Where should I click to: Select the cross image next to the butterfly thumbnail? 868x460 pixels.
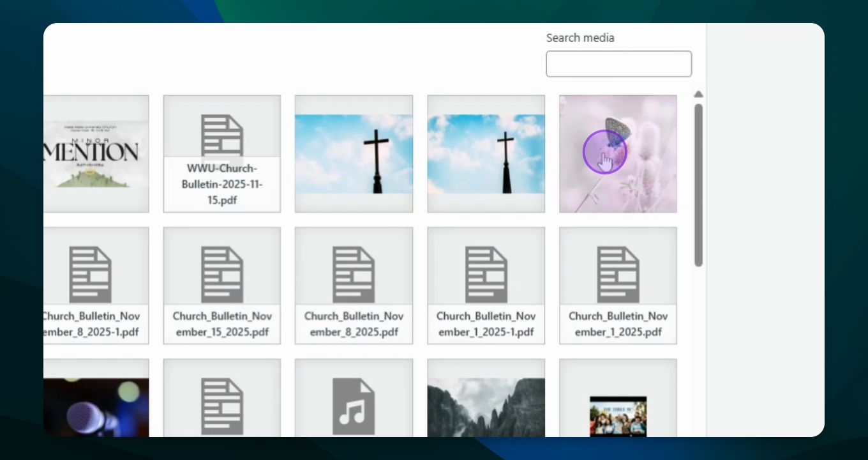pyautogui.click(x=486, y=154)
